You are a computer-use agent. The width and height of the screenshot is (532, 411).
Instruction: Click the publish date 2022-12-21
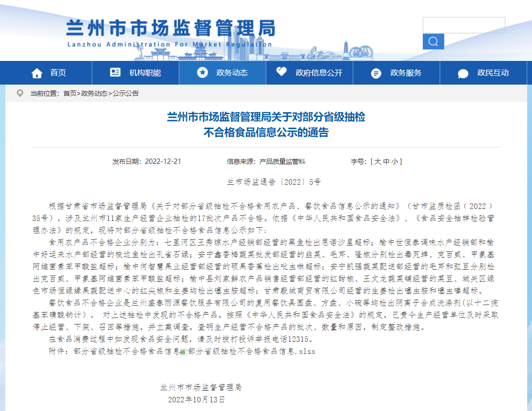coord(163,161)
